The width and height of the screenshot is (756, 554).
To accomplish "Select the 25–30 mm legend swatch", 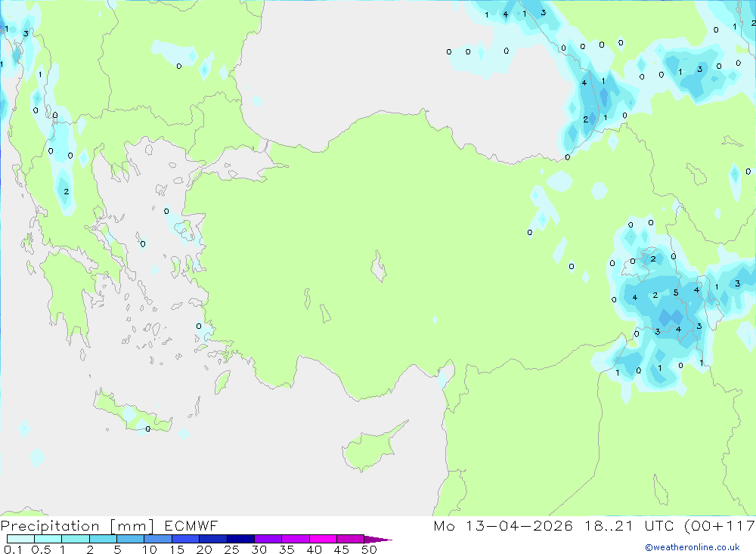I will coord(240,539).
